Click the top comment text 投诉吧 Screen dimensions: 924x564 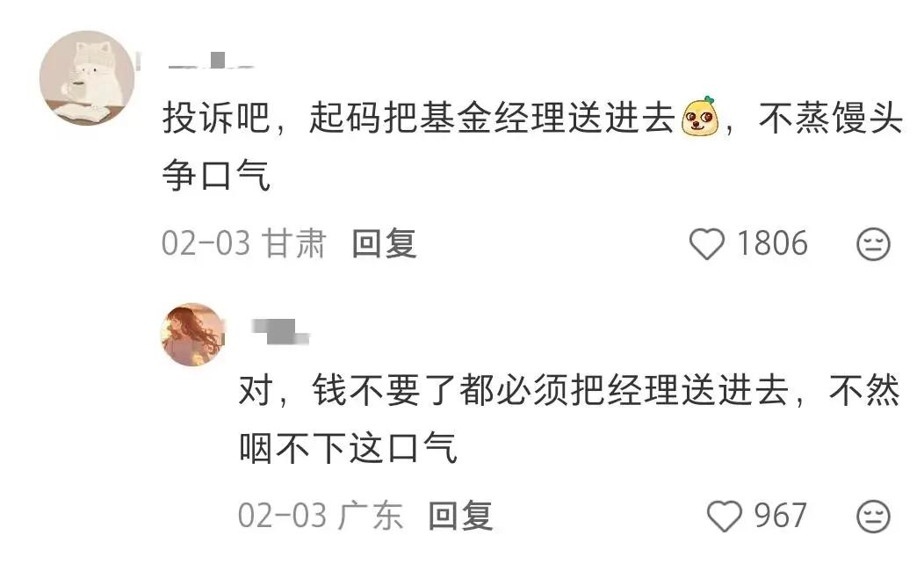point(216,118)
